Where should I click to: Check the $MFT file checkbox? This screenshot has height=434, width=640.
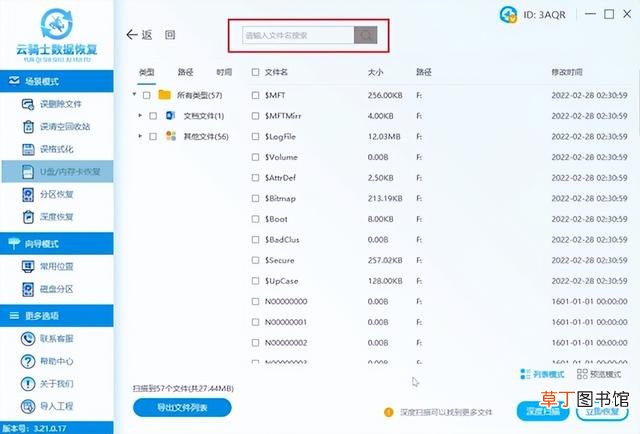[x=256, y=95]
